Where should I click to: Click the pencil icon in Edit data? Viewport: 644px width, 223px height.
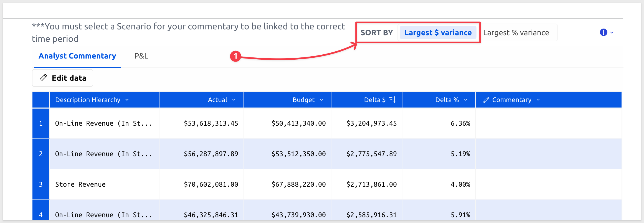(x=43, y=78)
